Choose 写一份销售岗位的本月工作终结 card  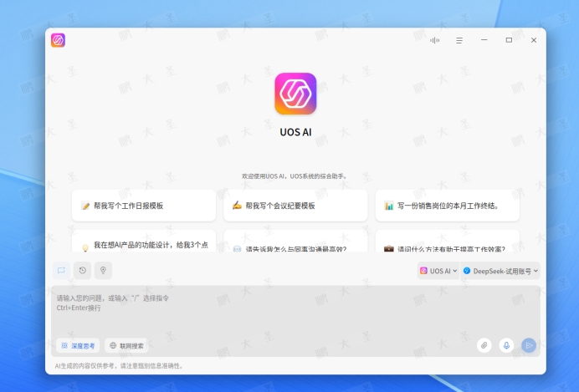[x=447, y=206]
